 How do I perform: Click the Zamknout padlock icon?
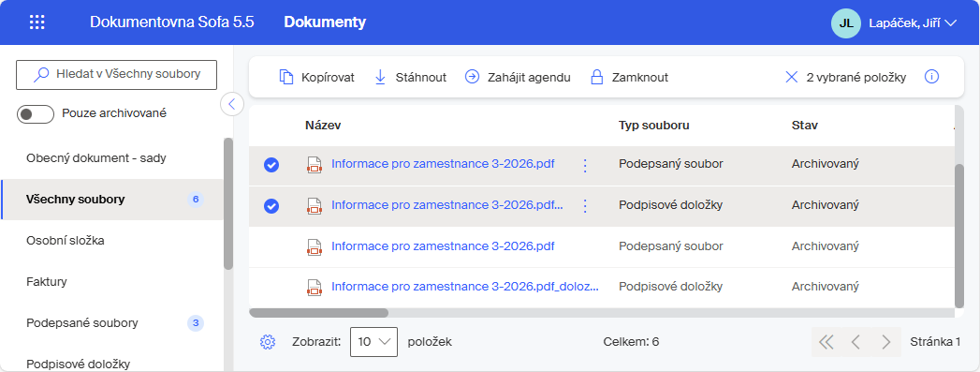[597, 78]
